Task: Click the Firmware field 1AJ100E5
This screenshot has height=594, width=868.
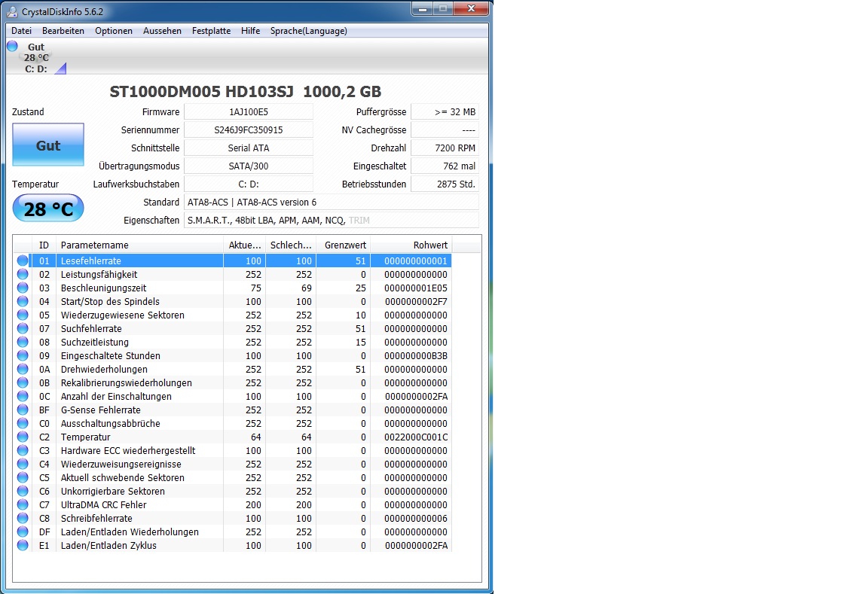Action: (x=249, y=111)
